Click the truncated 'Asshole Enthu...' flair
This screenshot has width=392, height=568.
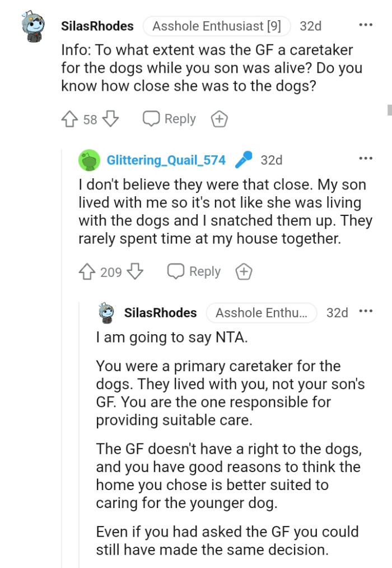tap(261, 313)
